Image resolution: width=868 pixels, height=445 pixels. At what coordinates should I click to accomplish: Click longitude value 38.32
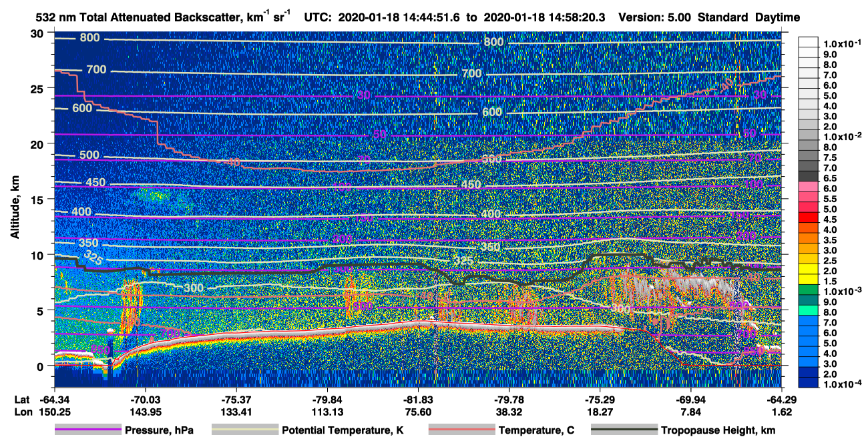509,411
